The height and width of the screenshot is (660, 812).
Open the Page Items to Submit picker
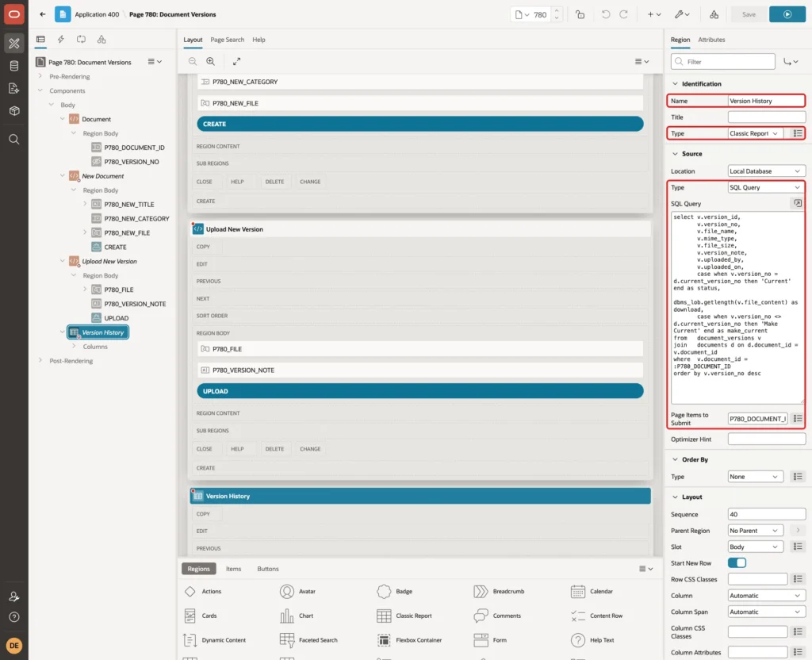coord(798,419)
